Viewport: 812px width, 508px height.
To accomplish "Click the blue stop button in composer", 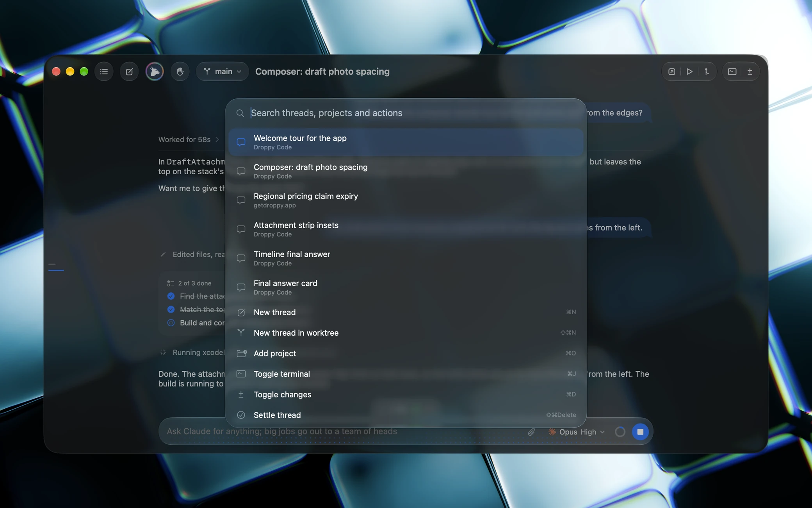I will (640, 432).
